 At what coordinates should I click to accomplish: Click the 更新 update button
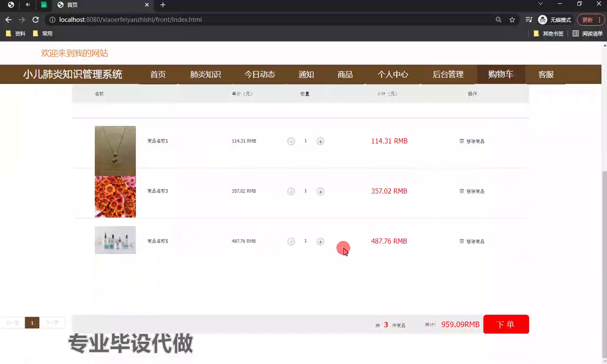591,20
